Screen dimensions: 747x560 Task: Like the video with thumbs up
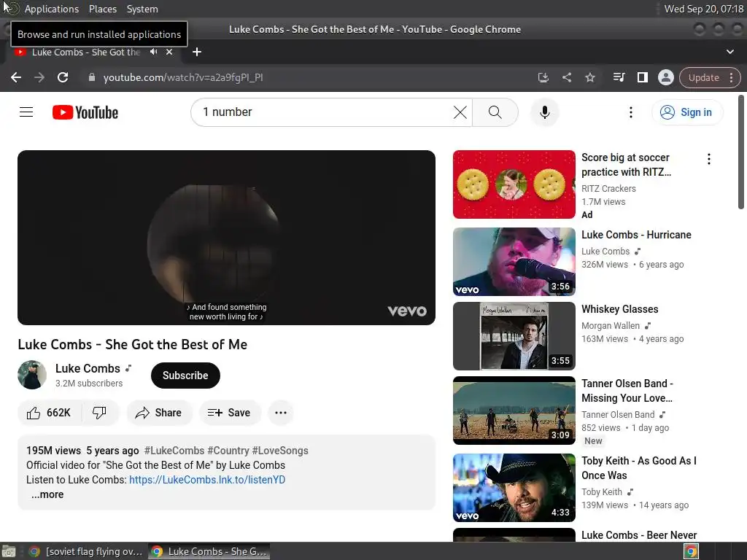[x=49, y=413]
